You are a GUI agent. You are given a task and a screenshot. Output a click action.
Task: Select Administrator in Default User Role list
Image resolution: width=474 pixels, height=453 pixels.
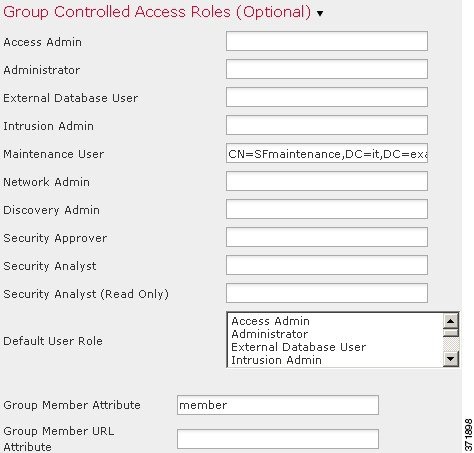click(x=269, y=334)
